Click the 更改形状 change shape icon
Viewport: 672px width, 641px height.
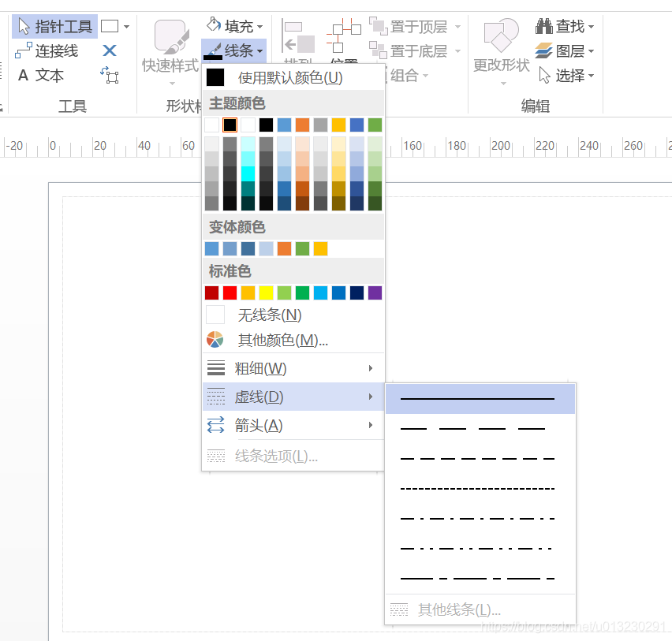pyautogui.click(x=500, y=35)
